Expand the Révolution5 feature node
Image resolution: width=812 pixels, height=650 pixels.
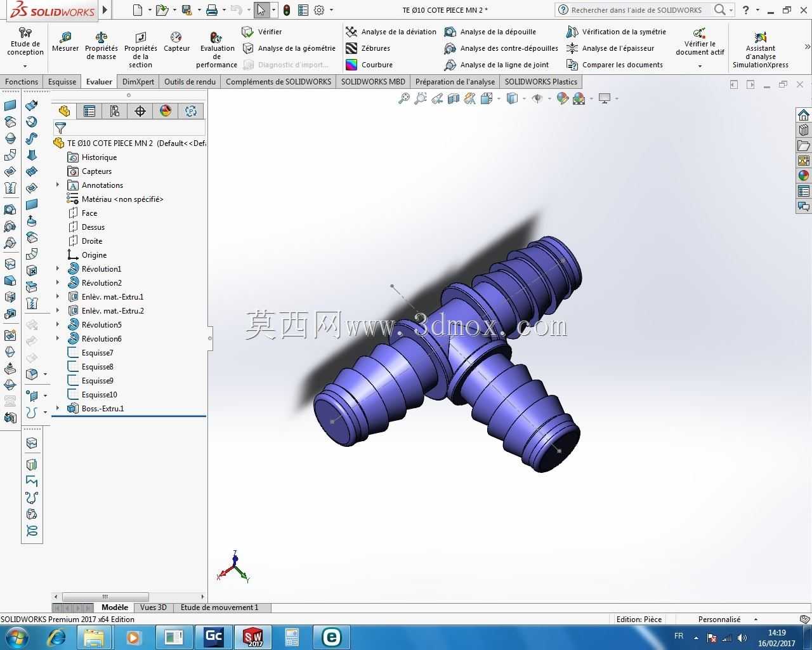(58, 325)
